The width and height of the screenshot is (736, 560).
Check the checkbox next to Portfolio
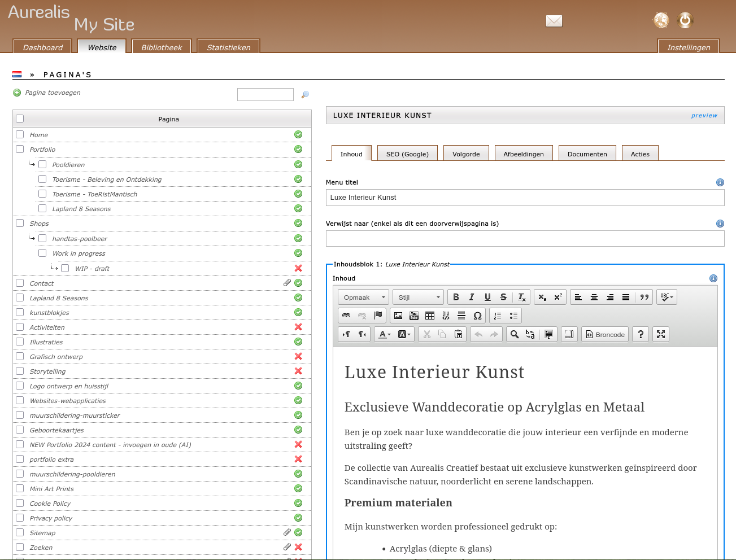click(x=20, y=149)
